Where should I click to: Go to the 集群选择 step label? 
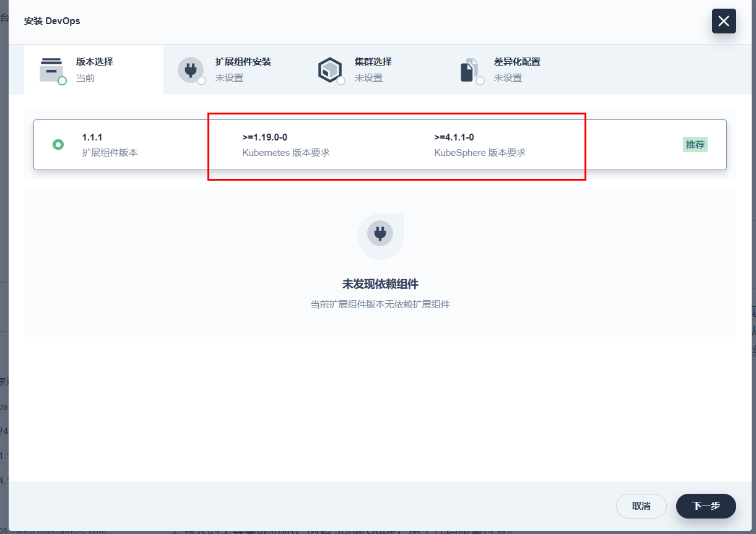tap(373, 62)
